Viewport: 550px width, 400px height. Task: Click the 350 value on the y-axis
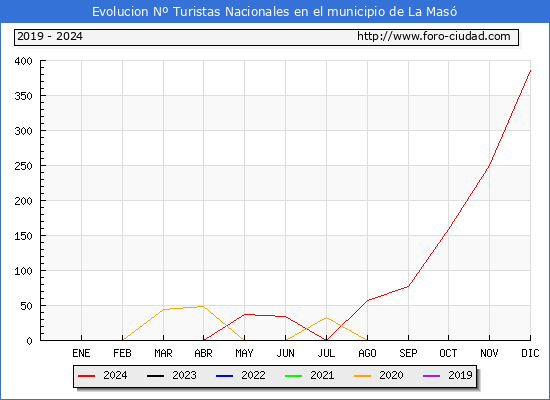tap(23, 96)
